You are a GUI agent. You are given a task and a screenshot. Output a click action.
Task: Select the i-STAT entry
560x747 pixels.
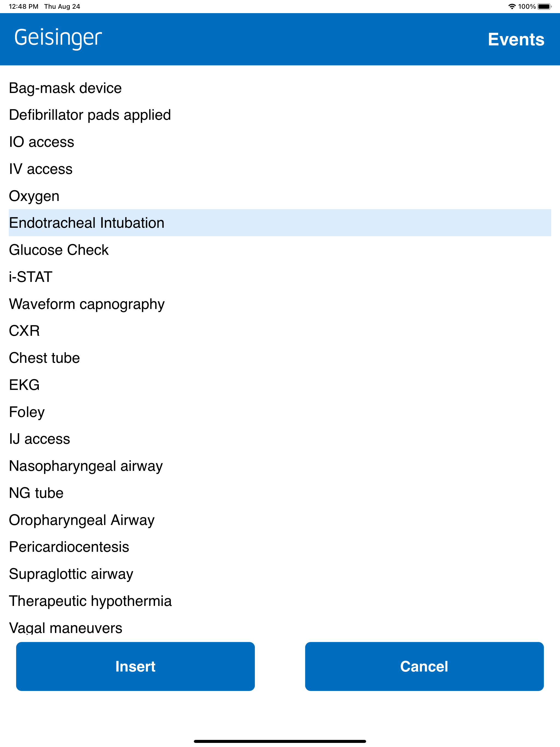pos(280,277)
